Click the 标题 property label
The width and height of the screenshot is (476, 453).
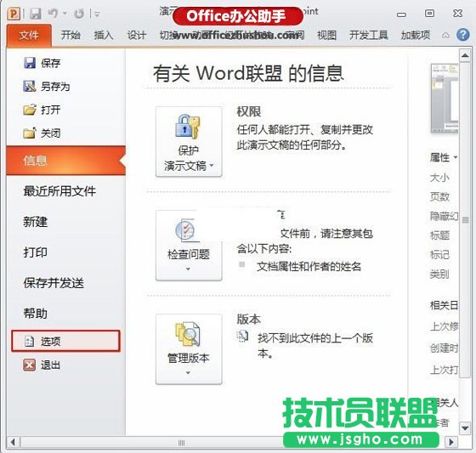click(439, 235)
